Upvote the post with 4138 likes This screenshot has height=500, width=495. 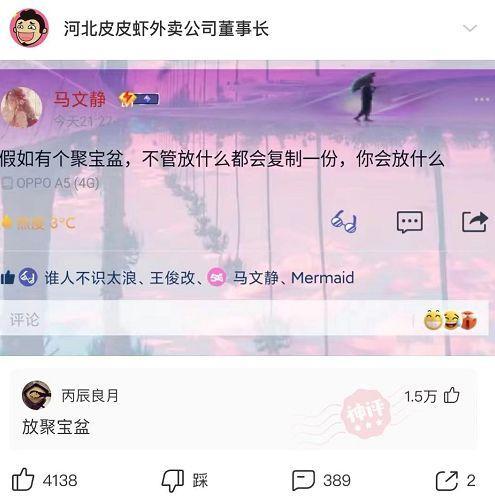(x=23, y=480)
